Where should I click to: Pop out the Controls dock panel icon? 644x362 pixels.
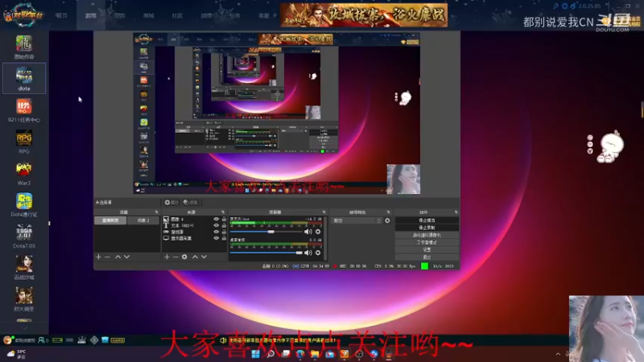456,212
